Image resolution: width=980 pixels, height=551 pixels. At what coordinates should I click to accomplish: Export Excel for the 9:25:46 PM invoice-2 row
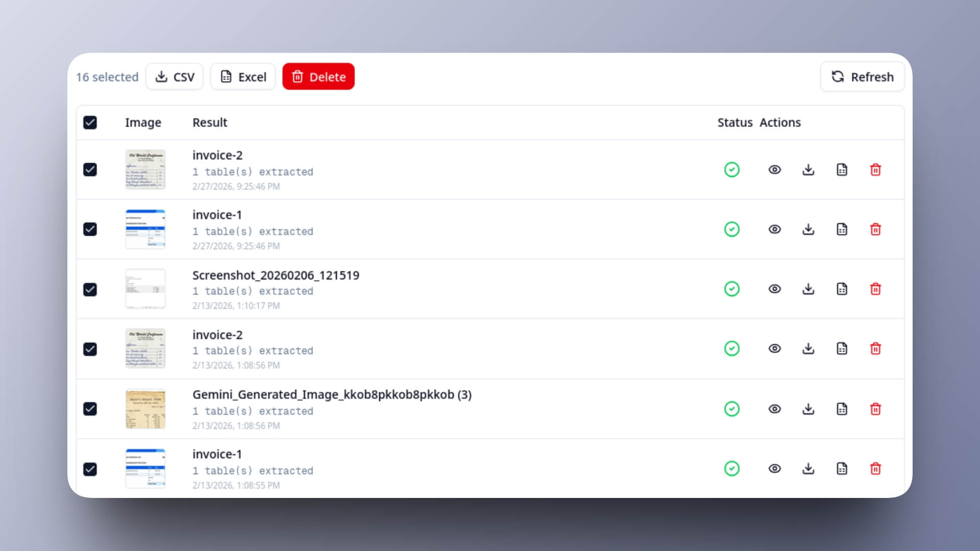point(842,169)
